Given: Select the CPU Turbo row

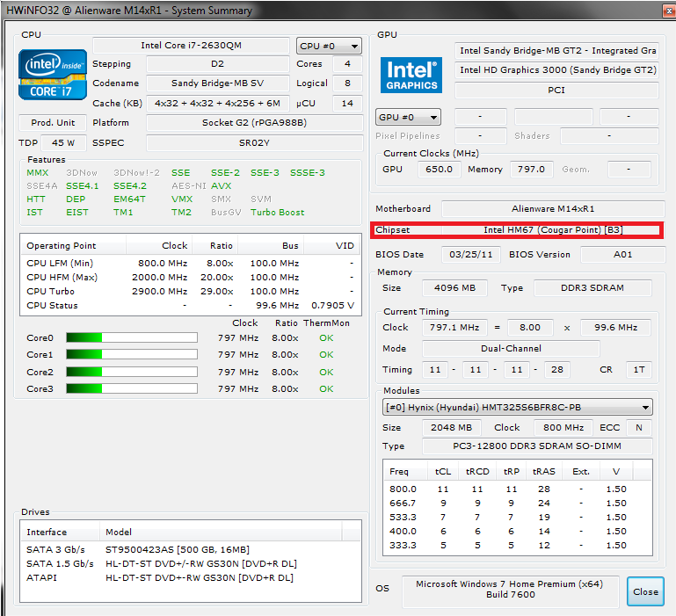Looking at the screenshot, I should pyautogui.click(x=190, y=292).
